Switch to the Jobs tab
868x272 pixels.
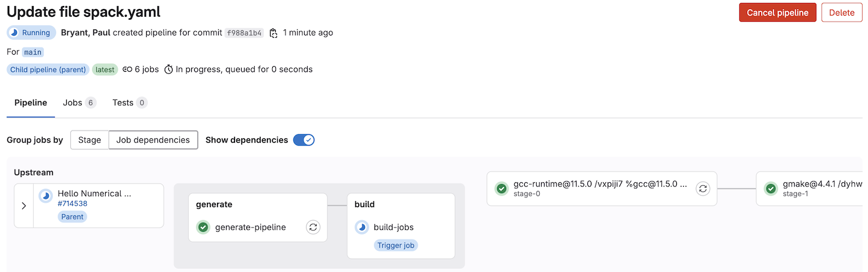(79, 103)
